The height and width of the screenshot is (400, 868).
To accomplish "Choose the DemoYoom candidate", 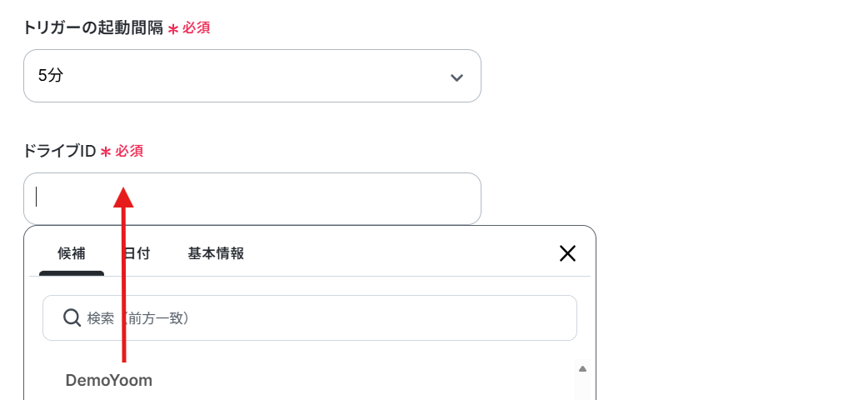I will 108,381.
